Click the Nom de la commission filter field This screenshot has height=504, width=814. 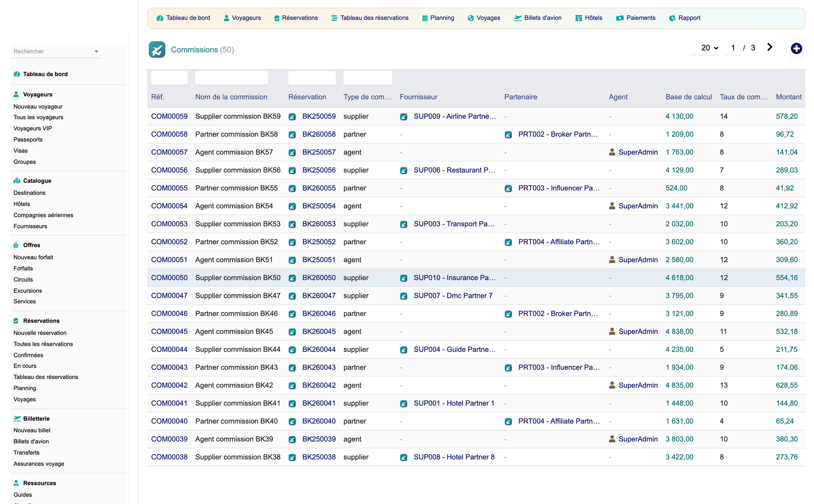click(x=231, y=78)
